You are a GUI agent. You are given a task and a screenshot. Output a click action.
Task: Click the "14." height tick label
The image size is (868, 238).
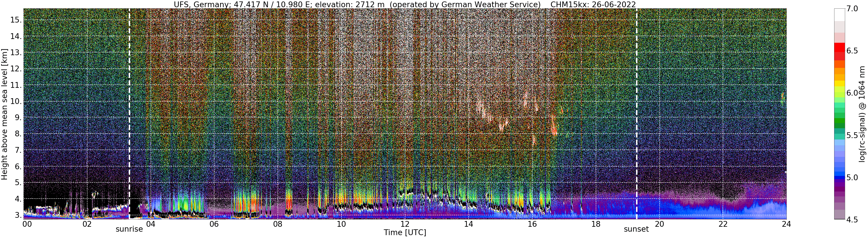tap(16, 36)
